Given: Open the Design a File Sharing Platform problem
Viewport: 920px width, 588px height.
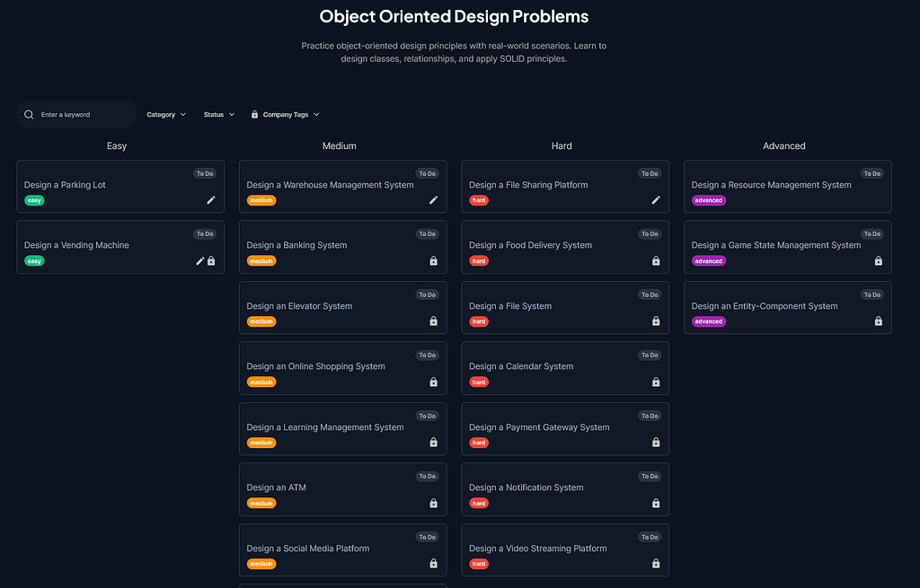Looking at the screenshot, I should point(565,187).
